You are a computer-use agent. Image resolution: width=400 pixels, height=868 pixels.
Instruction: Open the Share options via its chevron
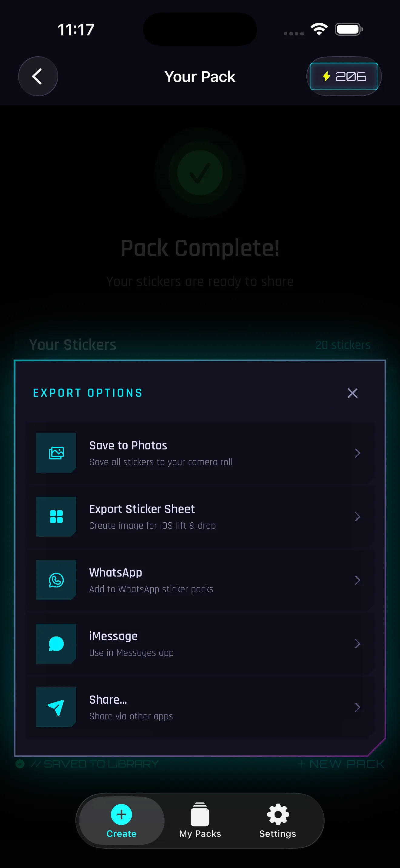[358, 707]
